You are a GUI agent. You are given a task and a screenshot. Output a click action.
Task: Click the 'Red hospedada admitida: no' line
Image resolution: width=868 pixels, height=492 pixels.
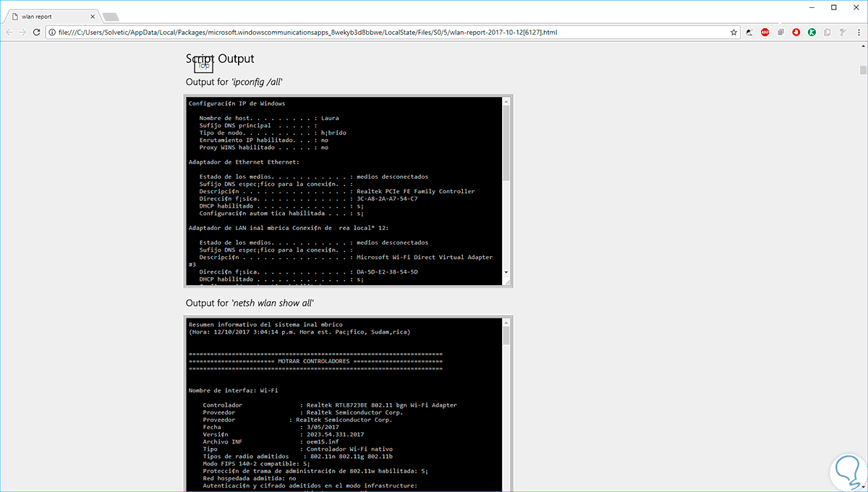(250, 478)
